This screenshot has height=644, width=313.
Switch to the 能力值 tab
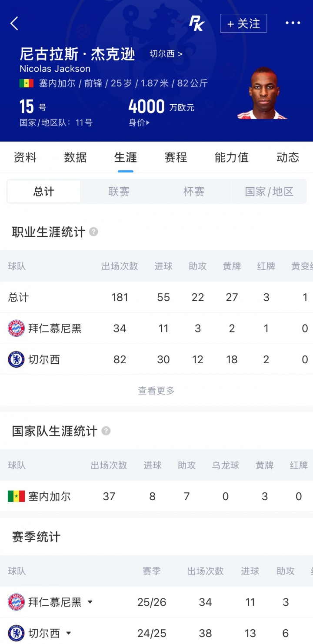point(231,157)
